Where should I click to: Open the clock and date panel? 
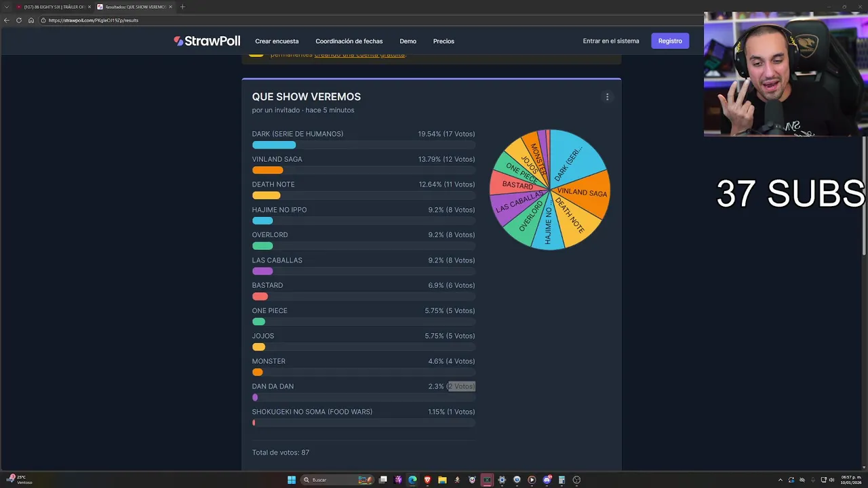click(x=851, y=479)
